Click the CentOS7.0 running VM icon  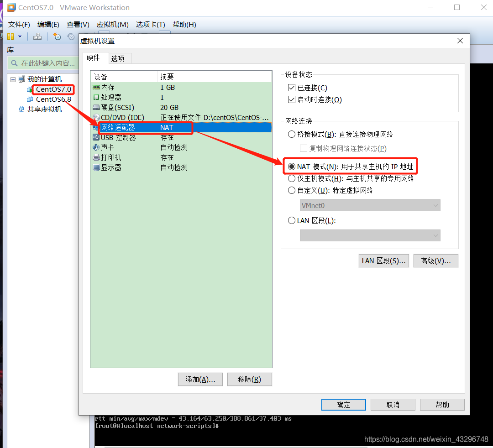click(x=29, y=89)
